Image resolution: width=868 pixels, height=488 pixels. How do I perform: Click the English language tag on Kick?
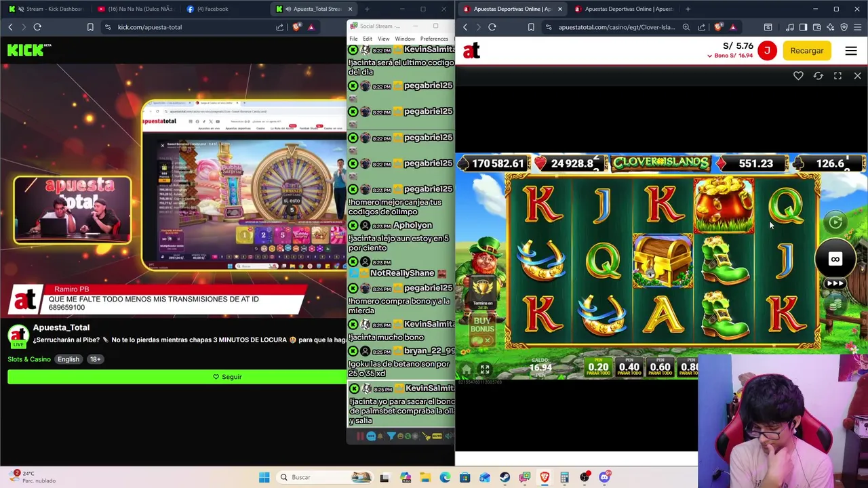(x=68, y=359)
